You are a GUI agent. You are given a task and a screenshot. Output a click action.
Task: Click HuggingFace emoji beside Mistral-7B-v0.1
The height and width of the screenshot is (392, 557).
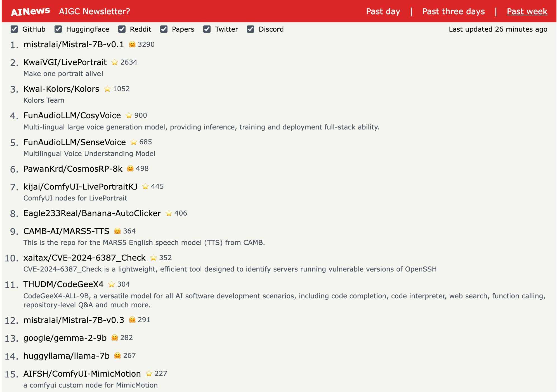pyautogui.click(x=132, y=44)
